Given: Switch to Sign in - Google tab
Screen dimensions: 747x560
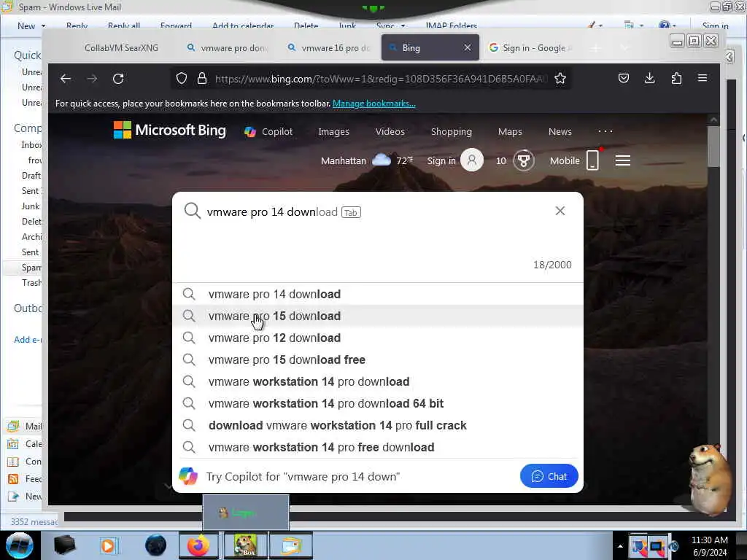Looking at the screenshot, I should click(531, 47).
